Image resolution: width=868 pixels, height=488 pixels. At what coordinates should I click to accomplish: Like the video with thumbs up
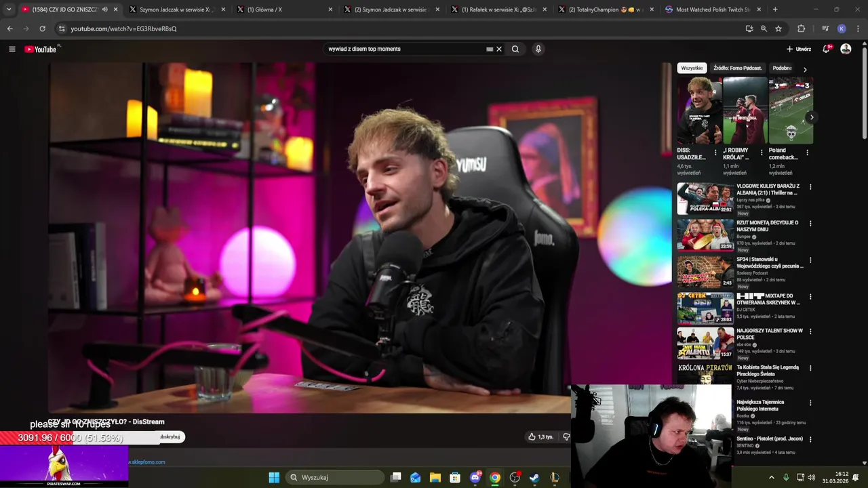coord(541,436)
